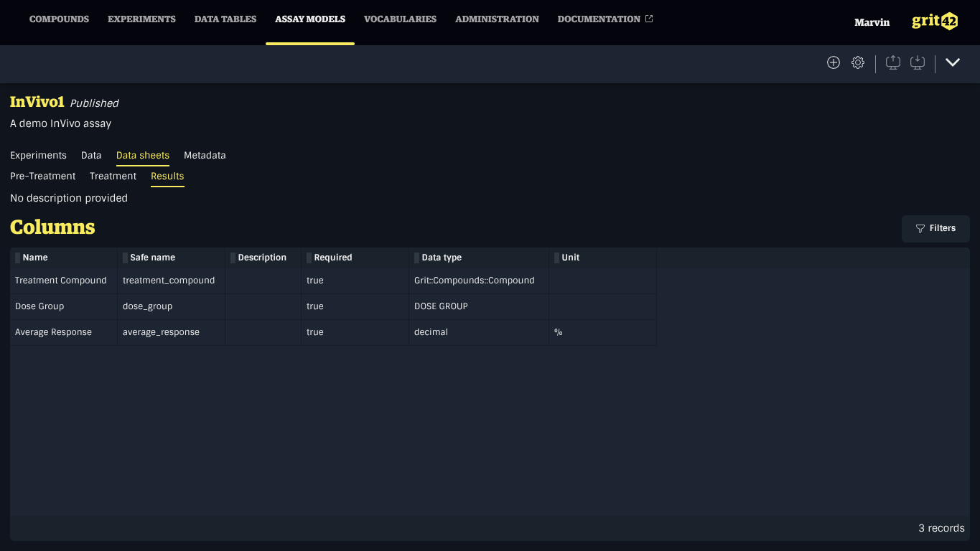Click the Description column header handle

click(233, 258)
